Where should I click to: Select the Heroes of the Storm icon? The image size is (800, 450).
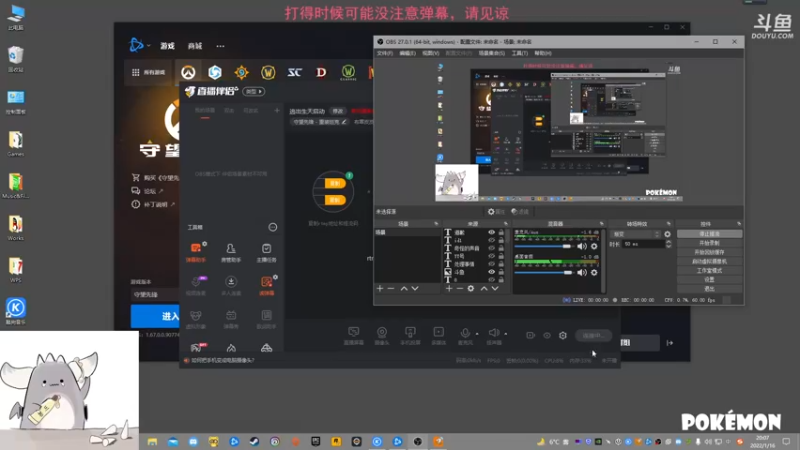(x=215, y=72)
